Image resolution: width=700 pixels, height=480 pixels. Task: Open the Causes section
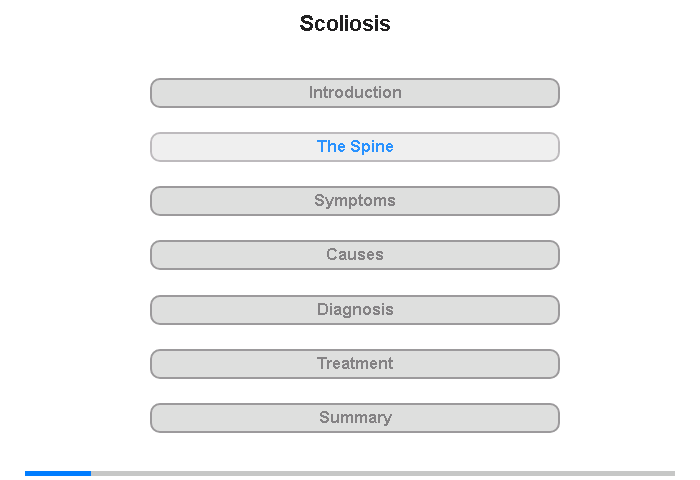point(355,255)
